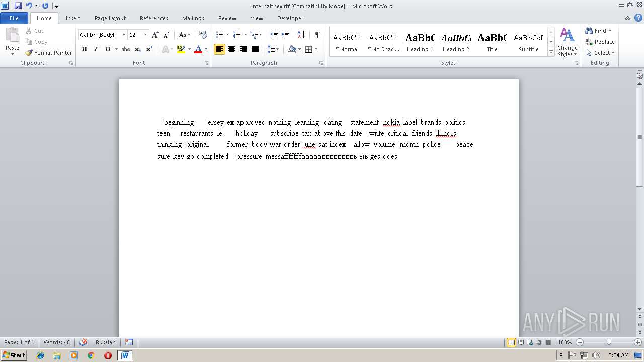The image size is (644, 362).
Task: Open Chrome from the taskbar
Action: (x=91, y=355)
